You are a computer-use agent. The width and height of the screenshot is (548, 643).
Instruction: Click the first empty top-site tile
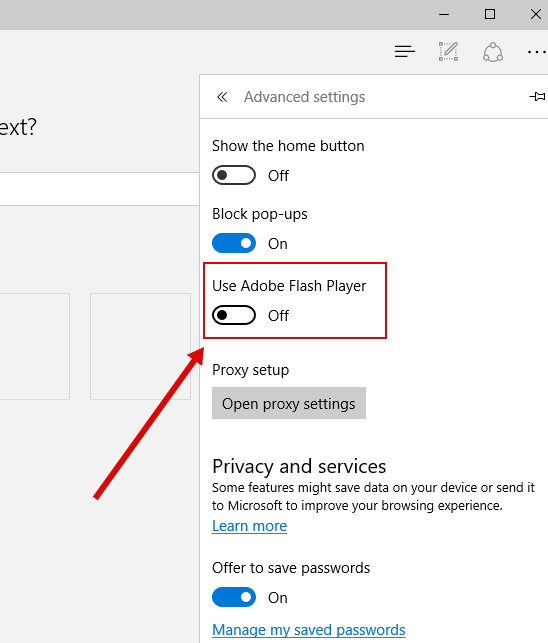(35, 346)
